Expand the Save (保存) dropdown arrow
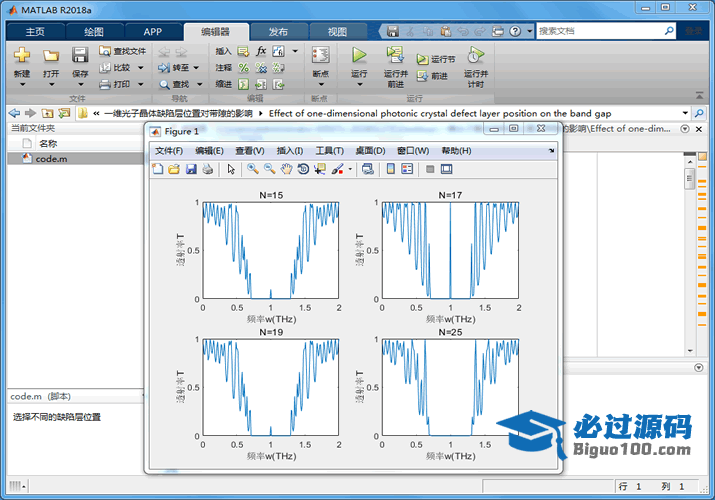Screen dimensions: 715x500 point(80,84)
